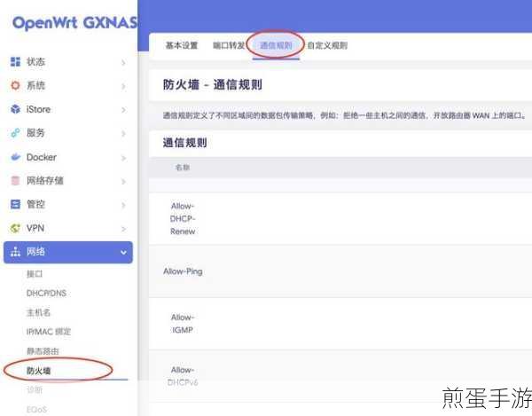Click the iStore cube icon
The width and height of the screenshot is (532, 416).
tap(15, 109)
